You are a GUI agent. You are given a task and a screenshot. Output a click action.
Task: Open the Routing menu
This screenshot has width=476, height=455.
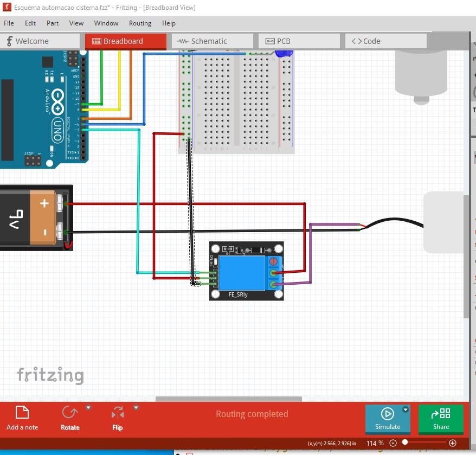coord(140,23)
